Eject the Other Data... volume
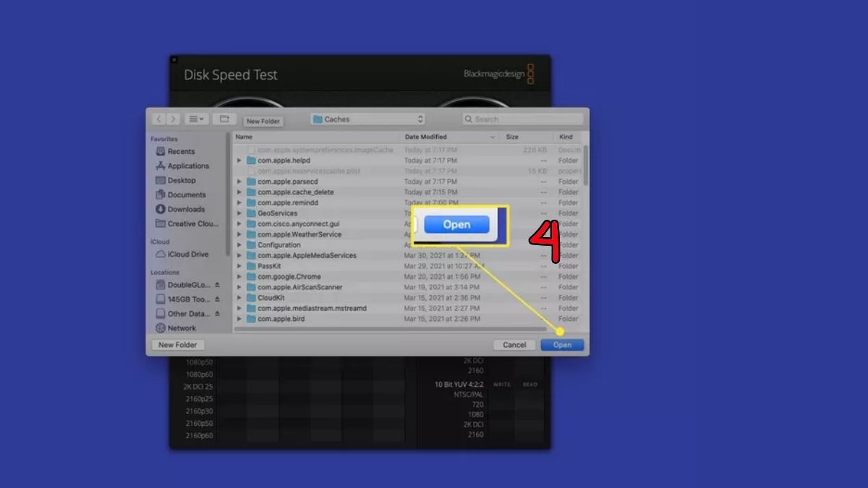 [x=217, y=314]
